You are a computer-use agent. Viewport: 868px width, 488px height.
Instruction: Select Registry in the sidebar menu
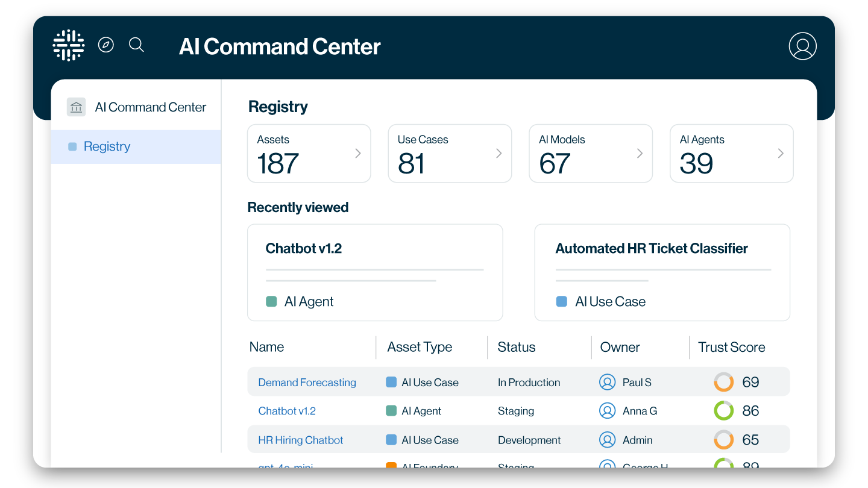coord(107,146)
